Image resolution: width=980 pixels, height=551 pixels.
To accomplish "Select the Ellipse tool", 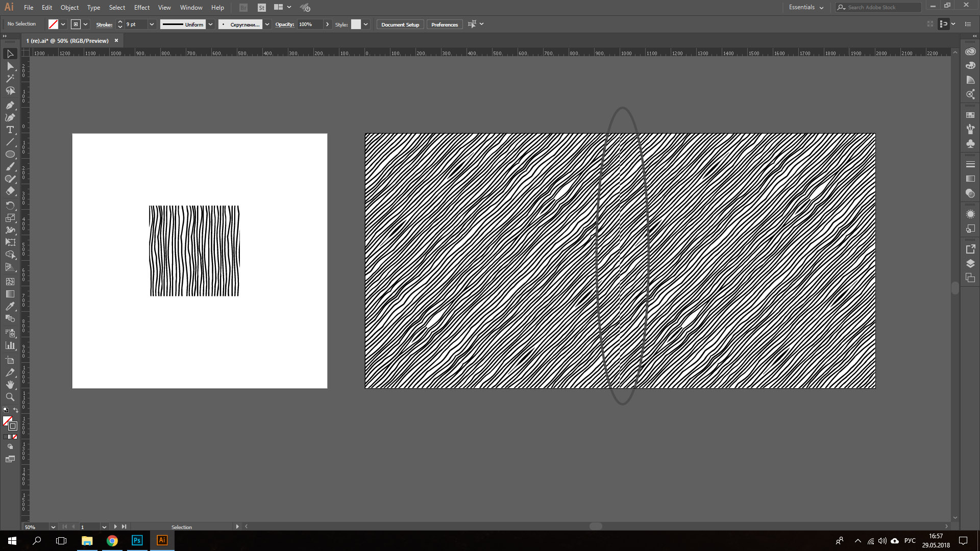I will [10, 154].
